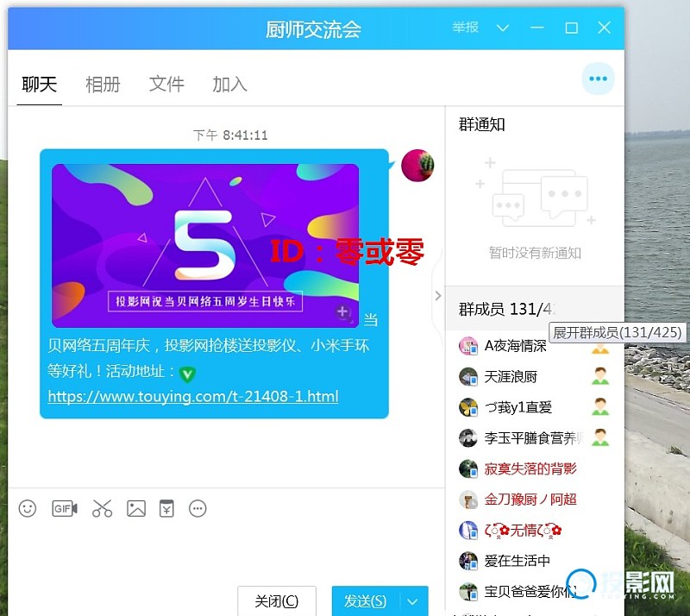690x616 pixels.
Task: Select member name 无情 with flowers
Action: (523, 530)
